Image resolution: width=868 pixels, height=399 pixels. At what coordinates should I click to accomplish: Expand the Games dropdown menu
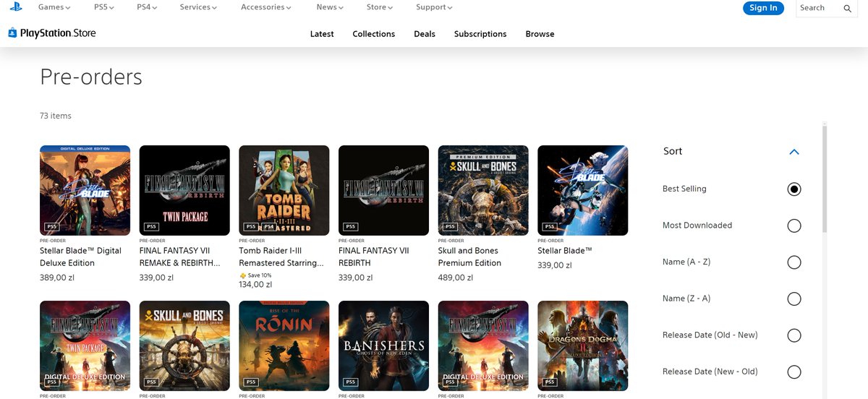click(x=54, y=7)
